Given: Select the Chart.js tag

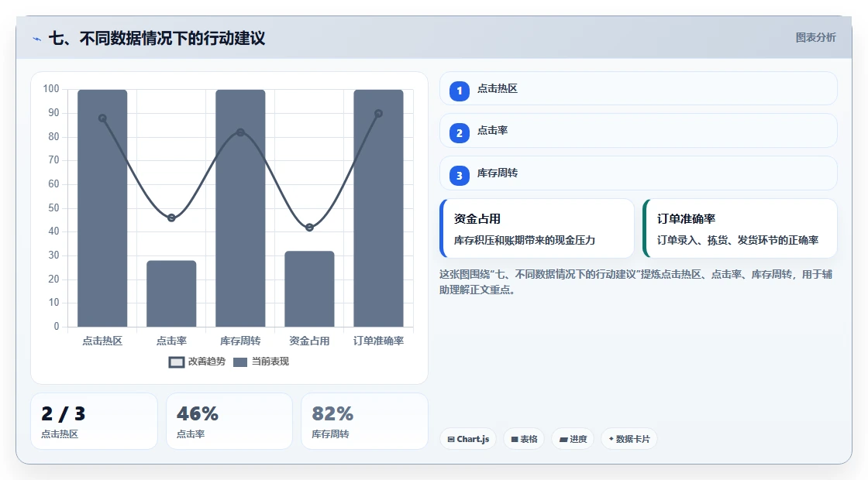Looking at the screenshot, I should tap(468, 439).
